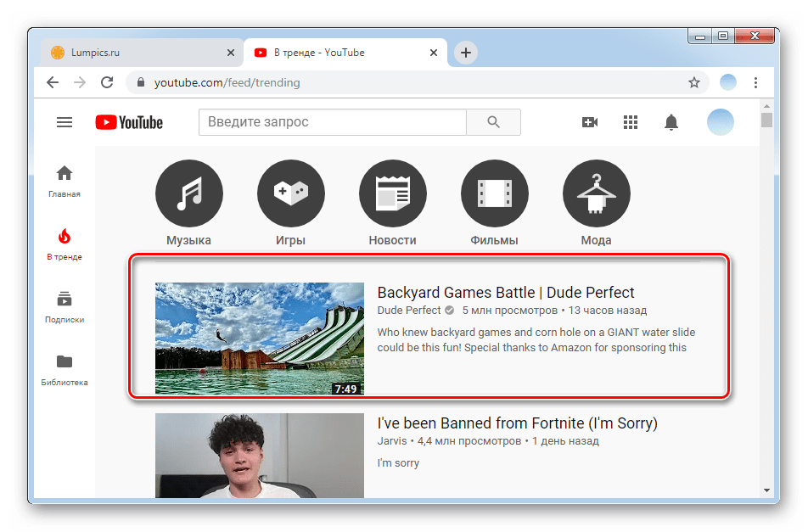The width and height of the screenshot is (808, 532).
Task: Open the Игры trending category
Action: click(290, 203)
